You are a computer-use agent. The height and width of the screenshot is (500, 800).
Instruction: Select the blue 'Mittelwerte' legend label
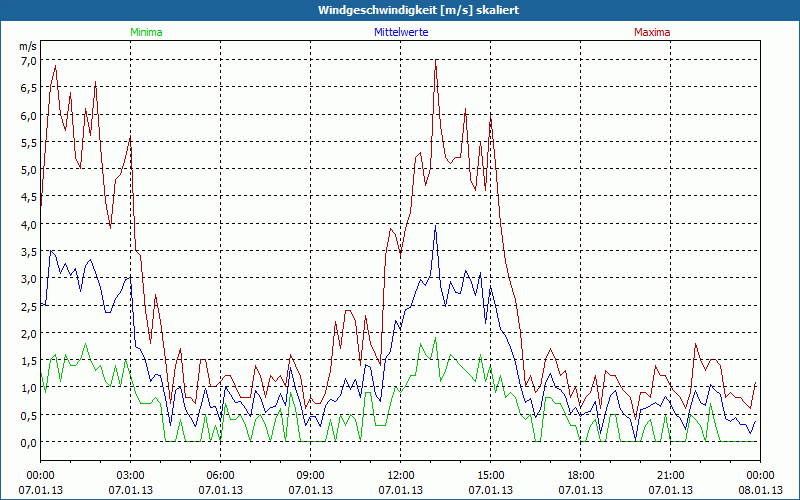point(401,32)
